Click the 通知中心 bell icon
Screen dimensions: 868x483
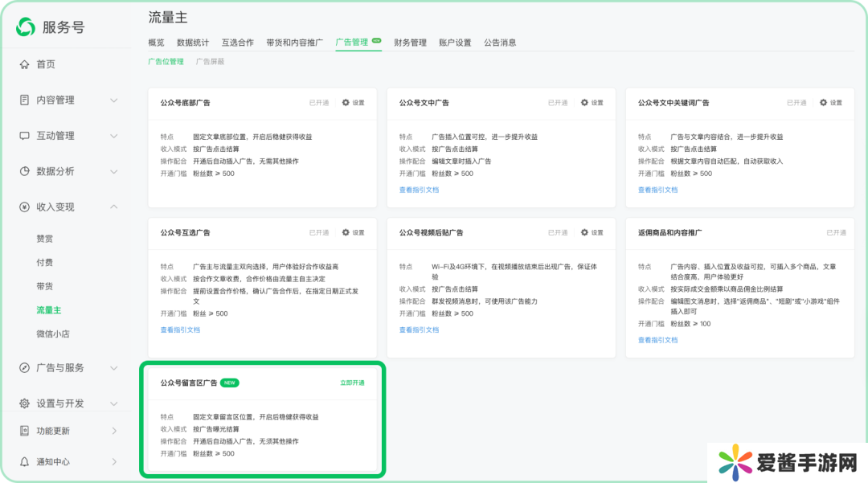pos(24,462)
